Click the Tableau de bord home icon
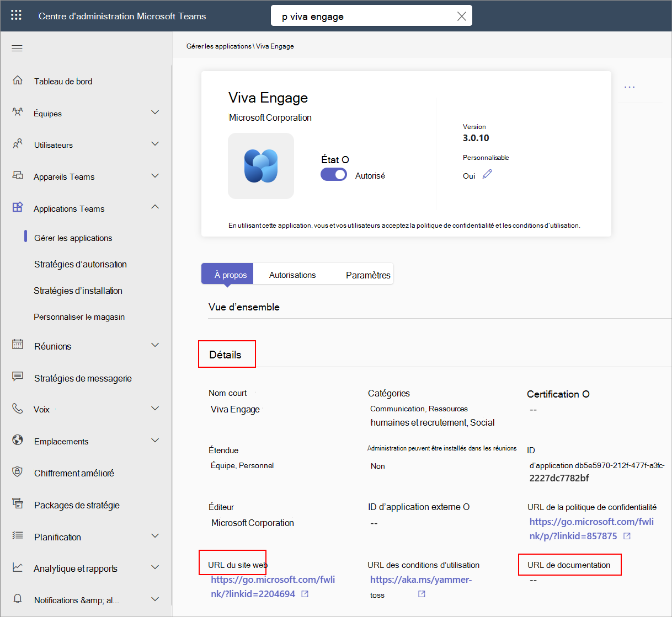This screenshot has height=617, width=672. 18,81
